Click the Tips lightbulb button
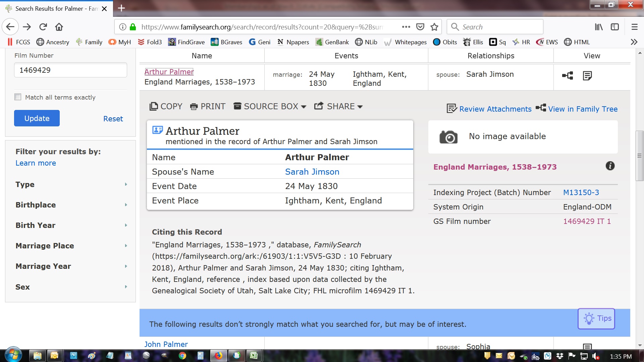 click(596, 318)
